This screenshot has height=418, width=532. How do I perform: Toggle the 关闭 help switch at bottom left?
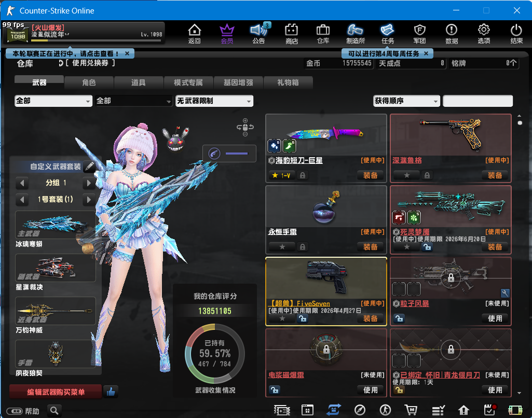(15, 411)
